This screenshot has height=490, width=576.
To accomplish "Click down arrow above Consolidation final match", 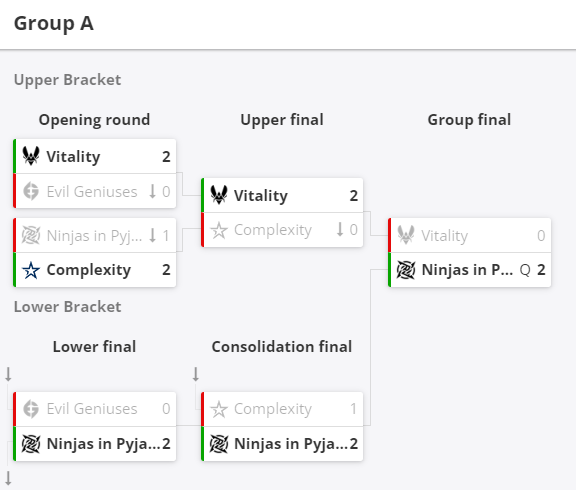I will (x=196, y=374).
